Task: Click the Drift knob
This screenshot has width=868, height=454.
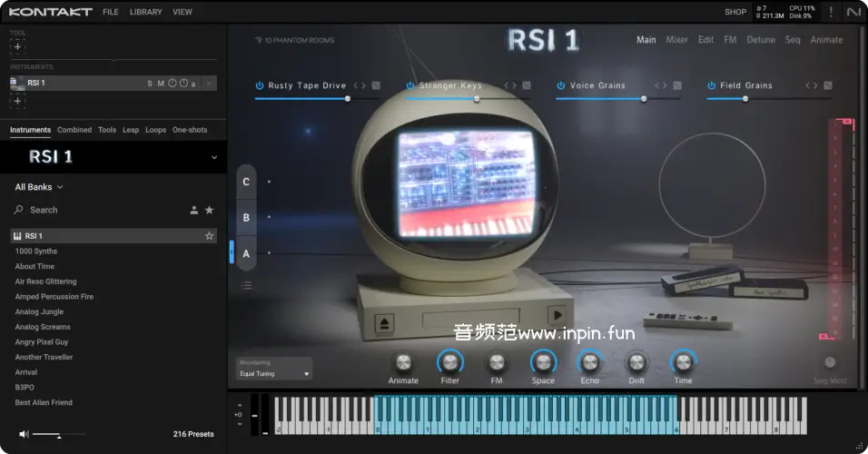Action: [636, 362]
